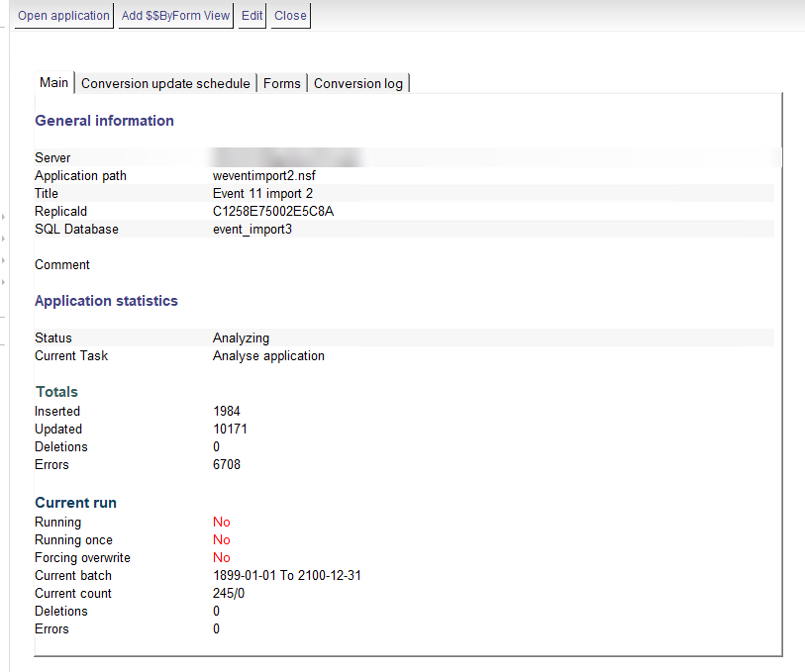Select the ReplicaId value C1258E75002E5C8A

point(273,212)
